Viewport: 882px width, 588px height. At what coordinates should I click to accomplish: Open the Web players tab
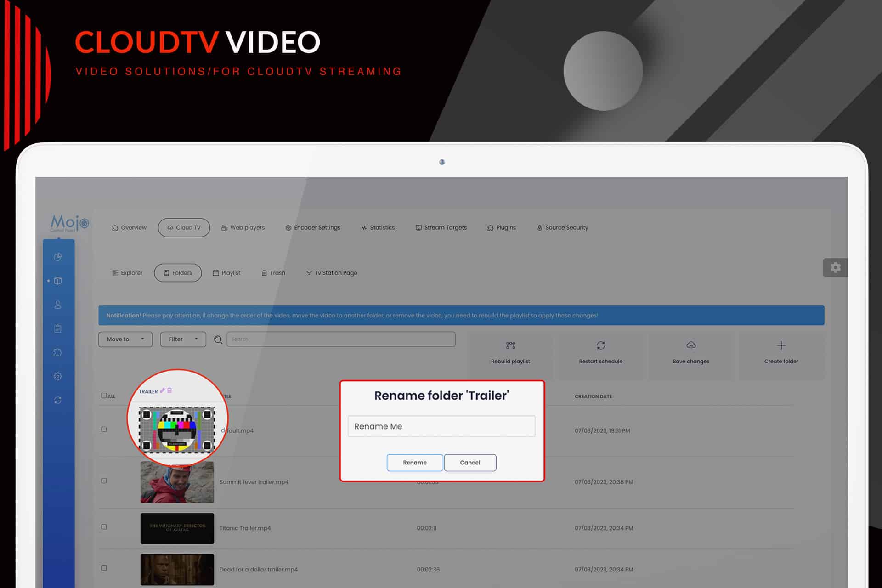(x=243, y=228)
